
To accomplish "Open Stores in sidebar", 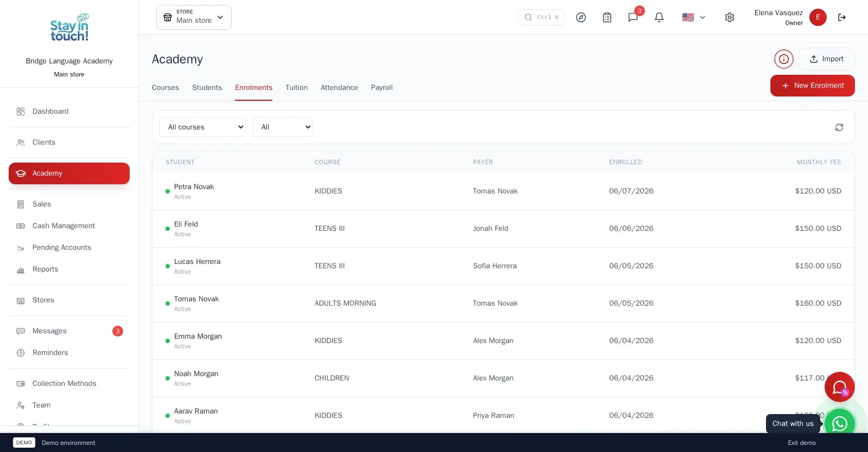I will [x=69, y=300].
